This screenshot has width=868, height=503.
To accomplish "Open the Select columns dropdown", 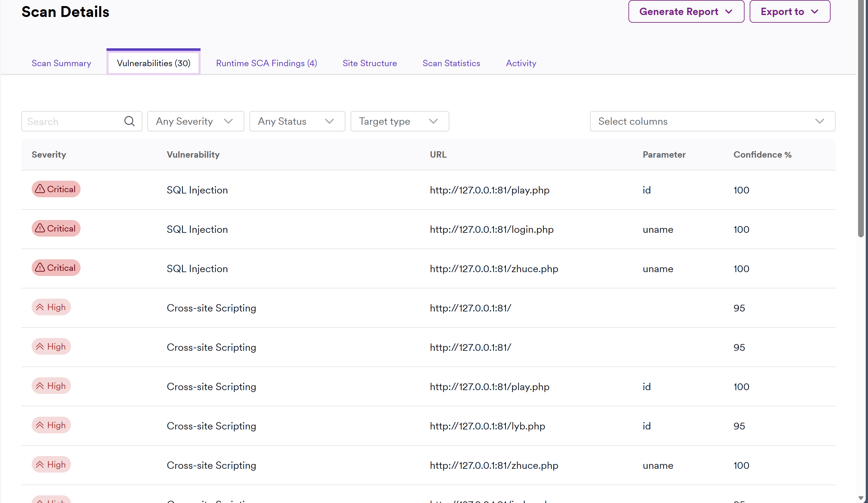I will pos(712,121).
